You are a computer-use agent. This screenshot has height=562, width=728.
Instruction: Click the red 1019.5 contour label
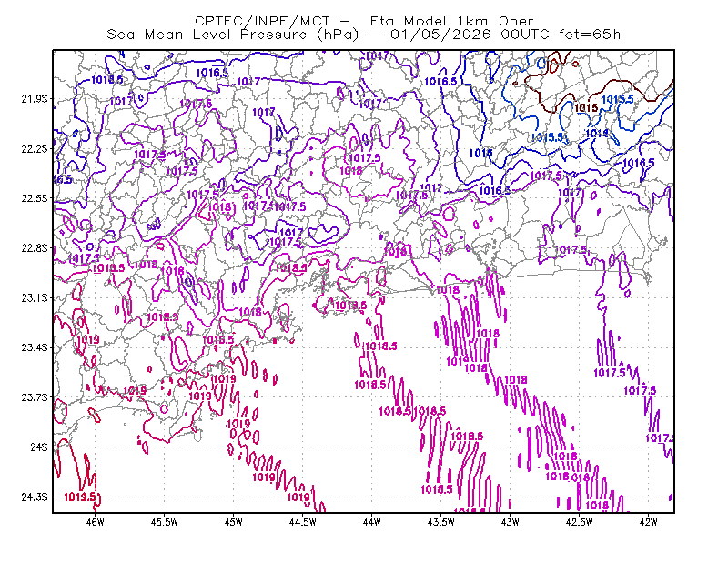[x=79, y=497]
